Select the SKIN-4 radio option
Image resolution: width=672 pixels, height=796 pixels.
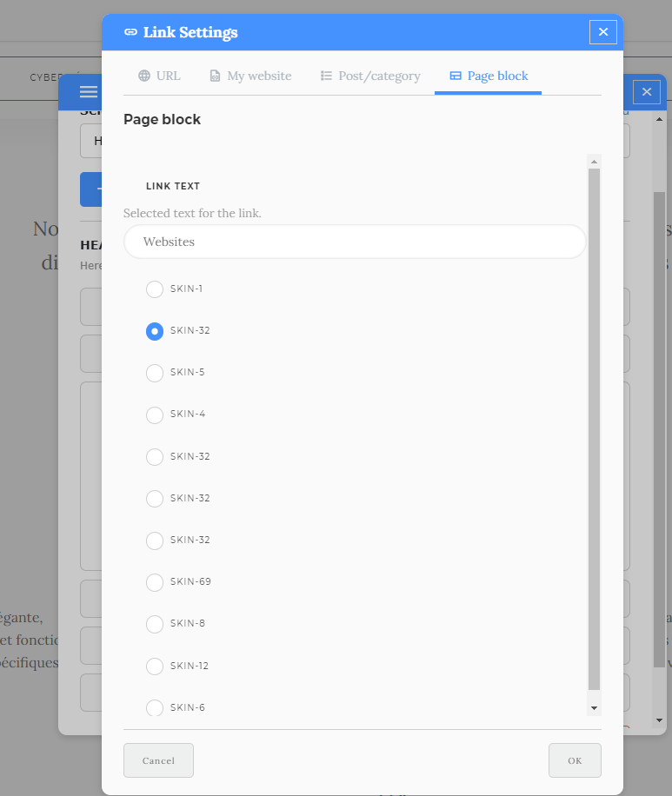point(155,415)
